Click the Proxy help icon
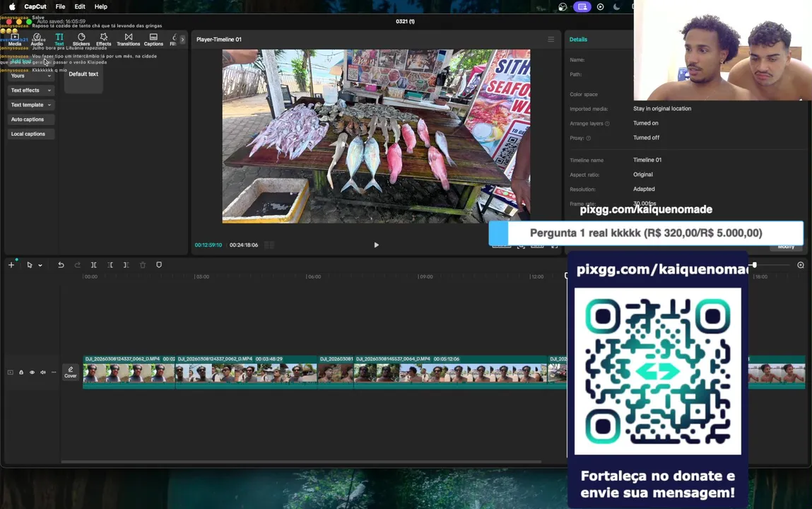The width and height of the screenshot is (812, 509). click(588, 139)
